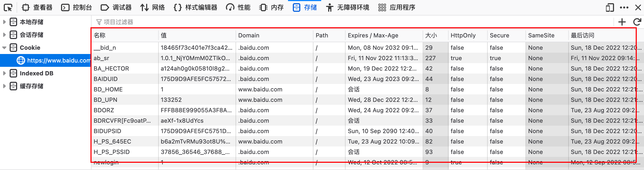Sort by Expires / Max-Age column header
This screenshot has width=644, height=170.
click(384, 35)
